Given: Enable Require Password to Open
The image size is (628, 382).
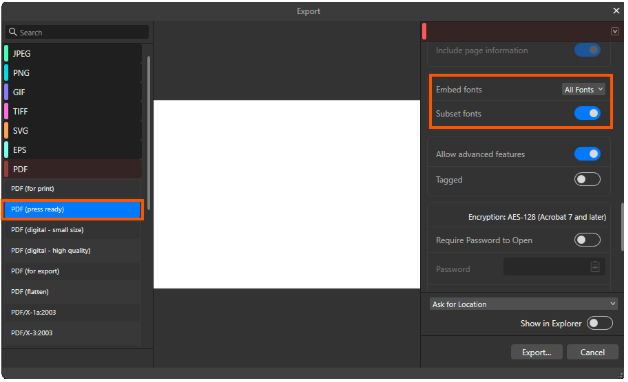Looking at the screenshot, I should click(x=587, y=240).
